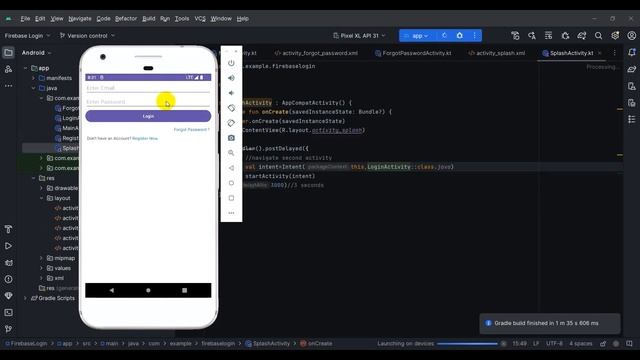Click the SplashActivity breadcrumb in status bar
The width and height of the screenshot is (640, 360).
coord(268,344)
